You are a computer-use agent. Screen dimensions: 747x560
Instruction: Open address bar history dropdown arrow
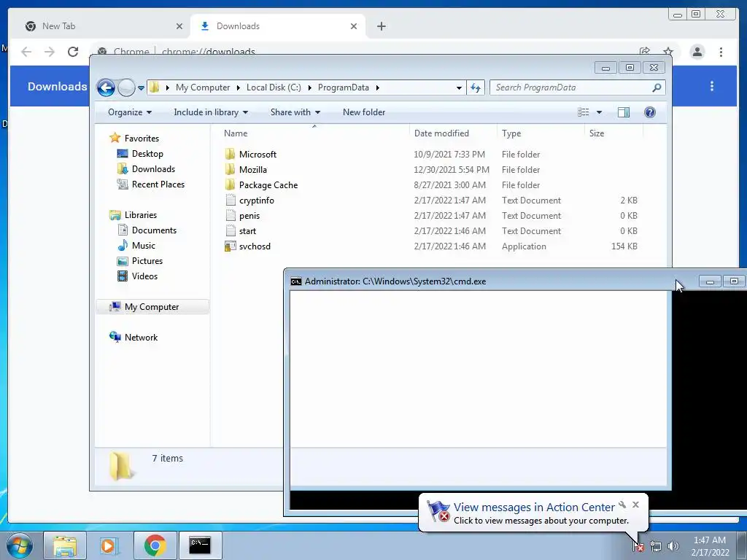(x=459, y=87)
